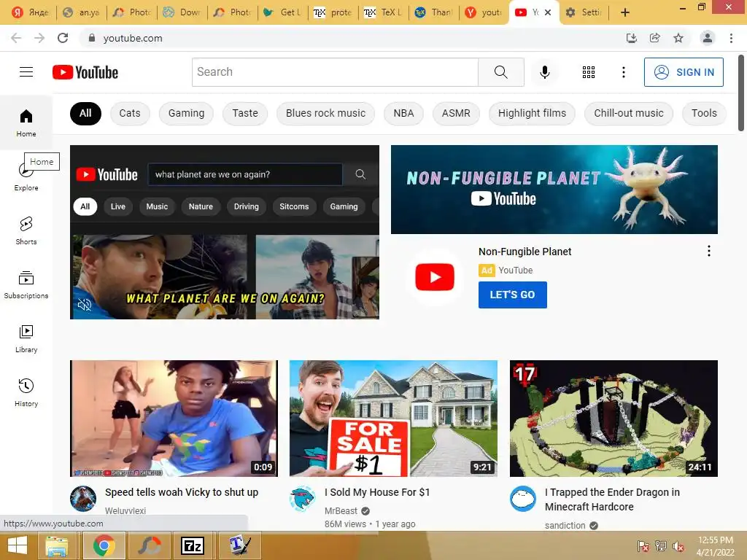The height and width of the screenshot is (560, 747).
Task: Open 'I Trapped the Ender Dragon' title
Action: (x=612, y=499)
